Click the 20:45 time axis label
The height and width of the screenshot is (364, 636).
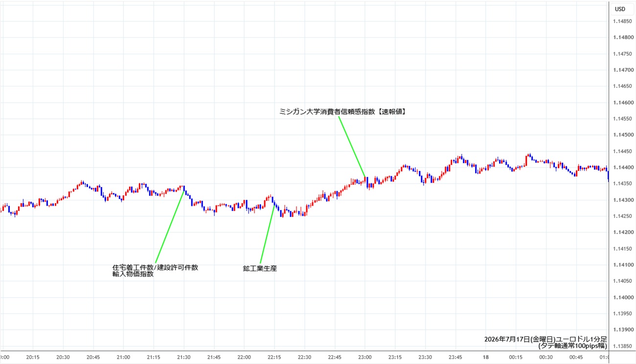click(x=93, y=357)
